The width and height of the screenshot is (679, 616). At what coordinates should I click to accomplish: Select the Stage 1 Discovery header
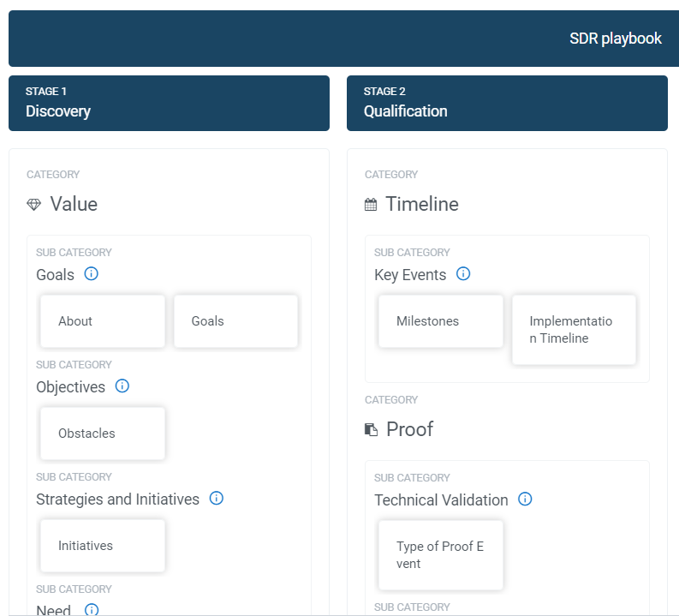pyautogui.click(x=169, y=103)
